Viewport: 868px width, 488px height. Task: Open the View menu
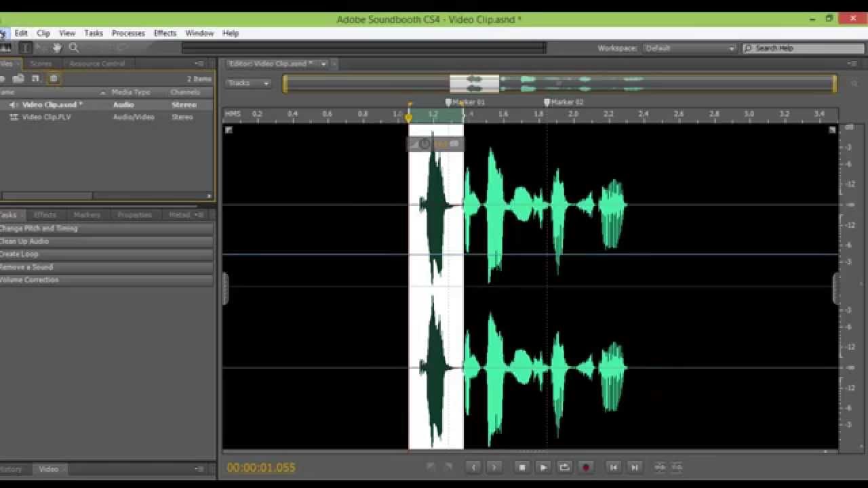click(67, 33)
